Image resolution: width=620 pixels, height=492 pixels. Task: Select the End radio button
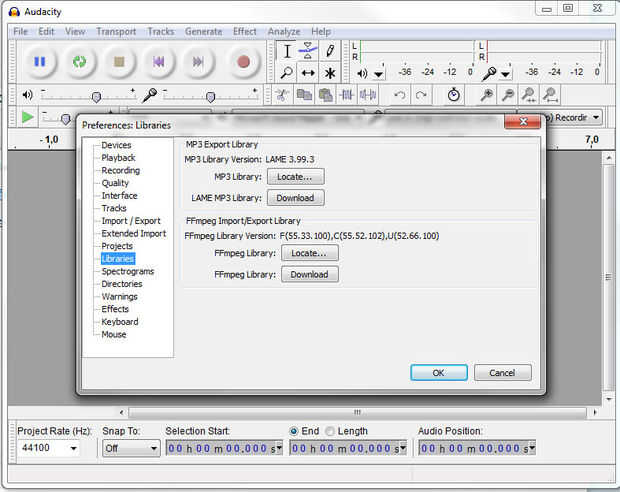pos(294,431)
